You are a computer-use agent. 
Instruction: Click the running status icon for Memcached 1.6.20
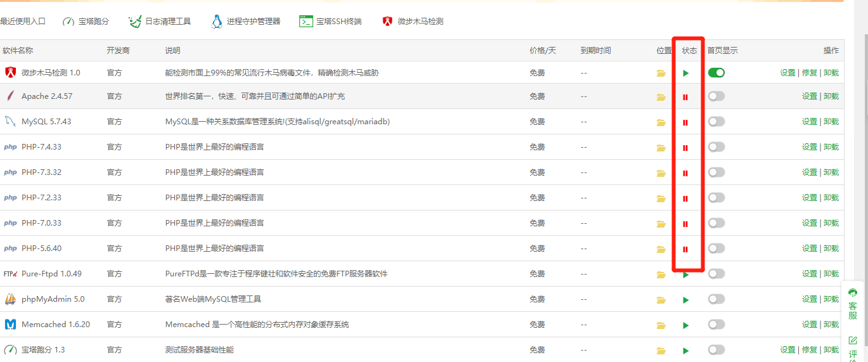point(685,325)
